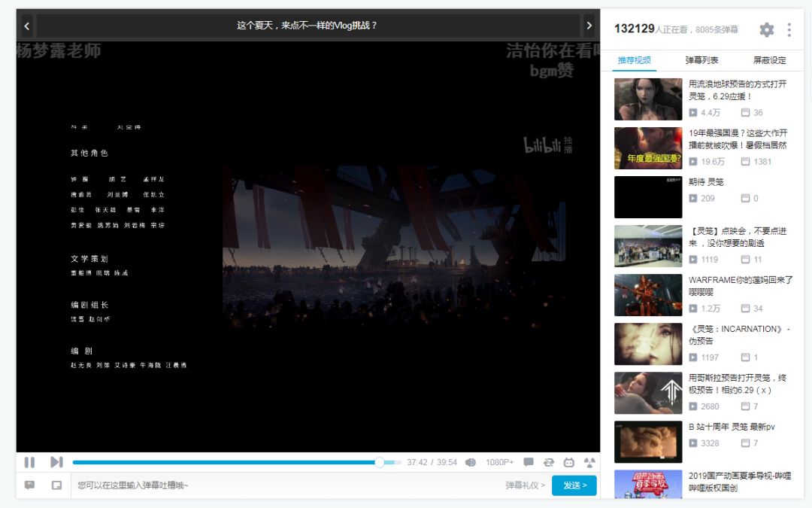Open 【灵笼】点映会 video thumbnail

click(648, 246)
